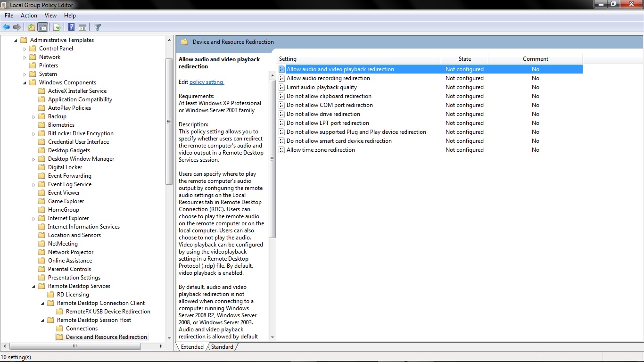644x362 pixels.
Task: Click the Biometrics folder icon
Action: click(42, 125)
